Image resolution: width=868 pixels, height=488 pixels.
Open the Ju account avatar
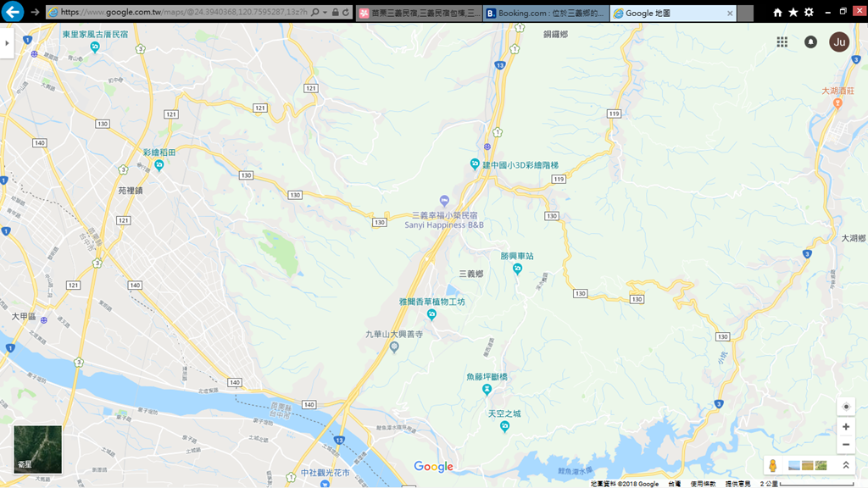(x=839, y=42)
